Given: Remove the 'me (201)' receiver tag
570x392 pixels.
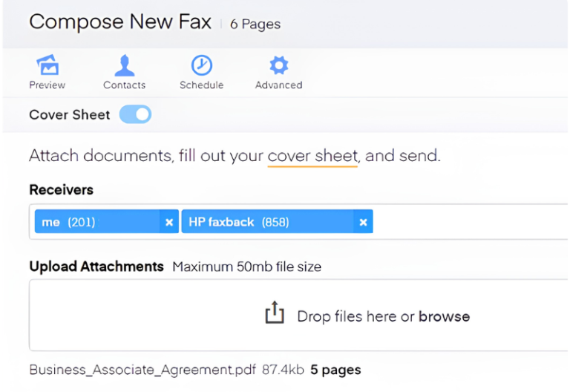Looking at the screenshot, I should click(169, 222).
